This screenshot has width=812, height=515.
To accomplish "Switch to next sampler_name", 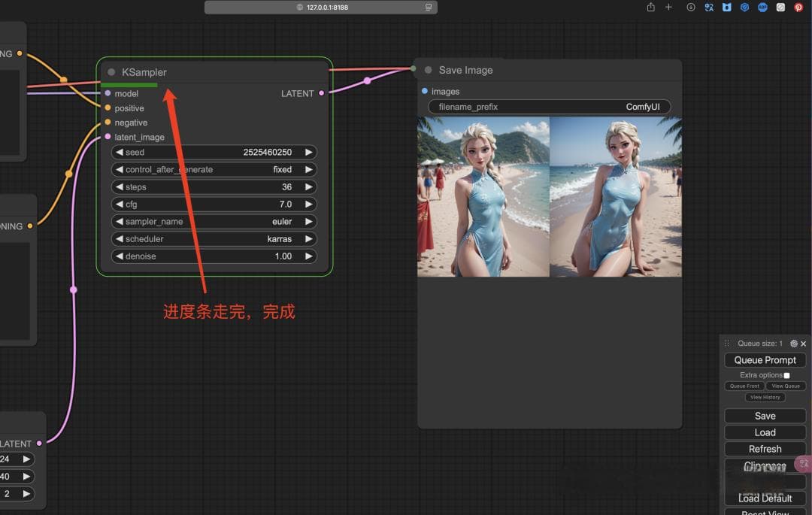I will pos(309,222).
